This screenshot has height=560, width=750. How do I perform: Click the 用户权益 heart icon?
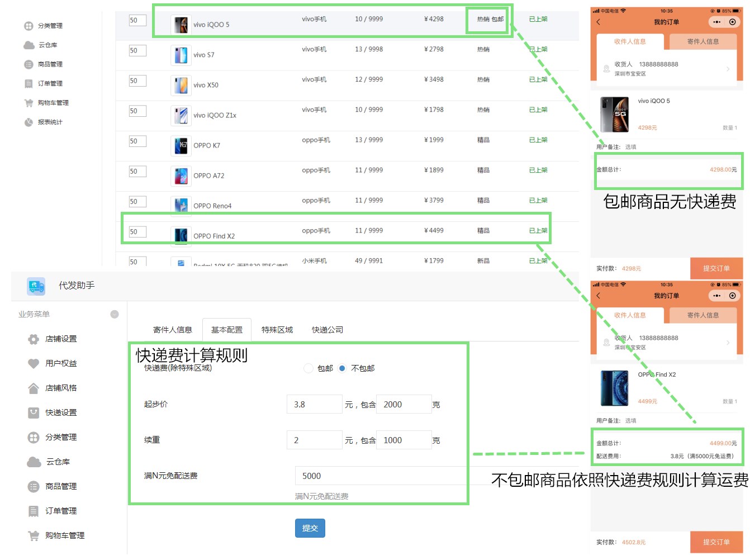tap(34, 364)
